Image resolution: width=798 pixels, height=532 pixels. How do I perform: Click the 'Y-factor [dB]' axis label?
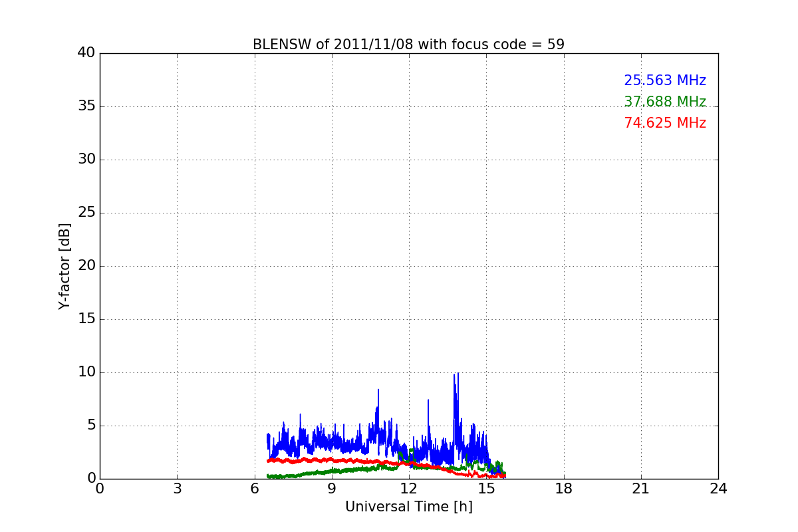(x=65, y=266)
